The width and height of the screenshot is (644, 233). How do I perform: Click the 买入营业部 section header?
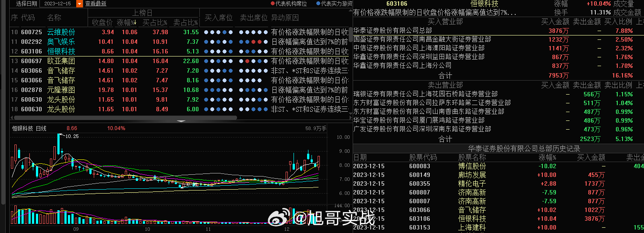click(445, 21)
